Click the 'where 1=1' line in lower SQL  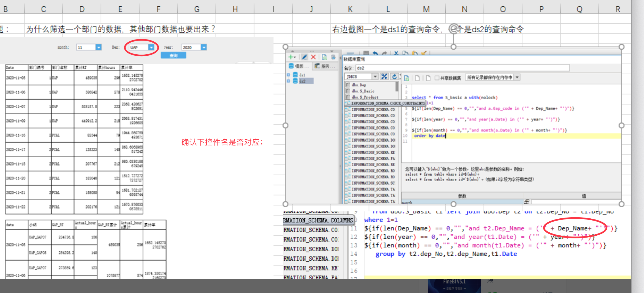[381, 220]
